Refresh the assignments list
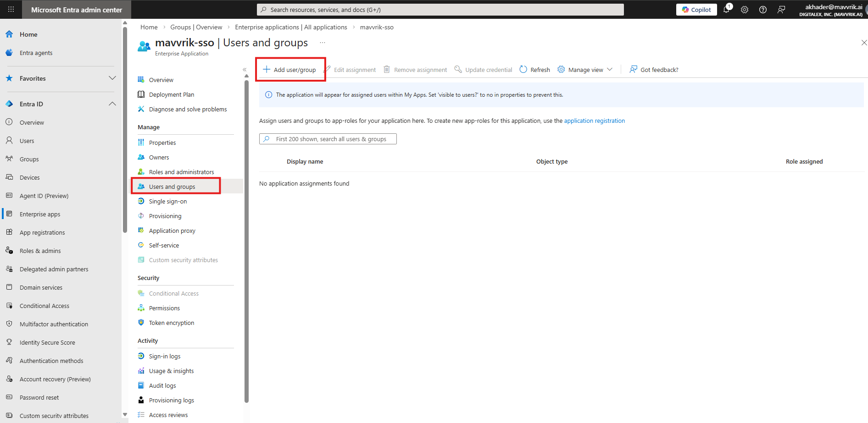The height and width of the screenshot is (423, 868). [x=534, y=70]
